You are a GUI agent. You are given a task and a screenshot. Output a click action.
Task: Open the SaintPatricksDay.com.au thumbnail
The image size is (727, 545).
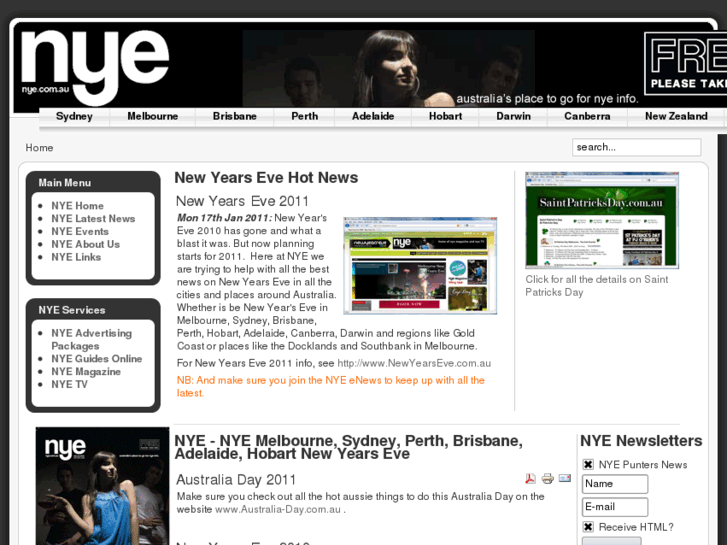point(602,220)
